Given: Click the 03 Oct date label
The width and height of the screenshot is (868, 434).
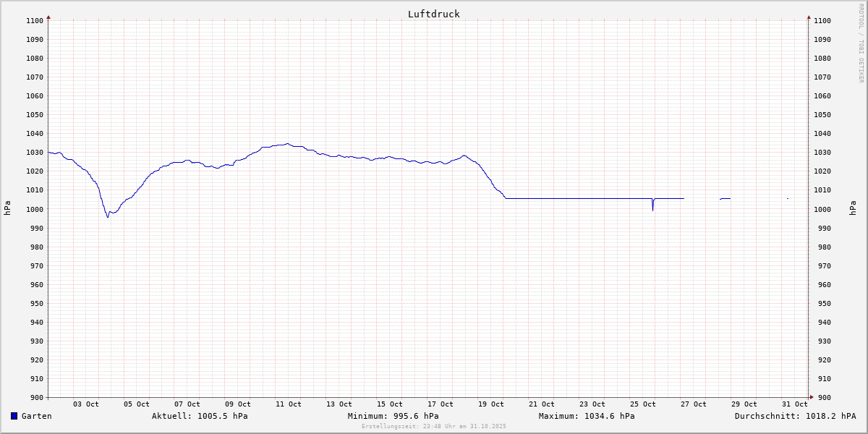Looking at the screenshot, I should coord(86,404).
